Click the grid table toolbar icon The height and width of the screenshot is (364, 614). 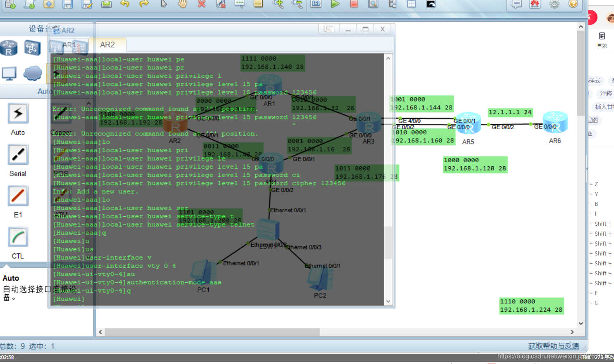click(412, 4)
